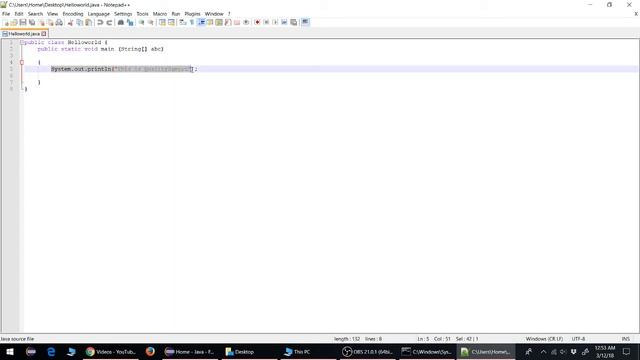Click the Ln : 5 status entry
Viewport: 640px width, 360px height.
coord(423,339)
